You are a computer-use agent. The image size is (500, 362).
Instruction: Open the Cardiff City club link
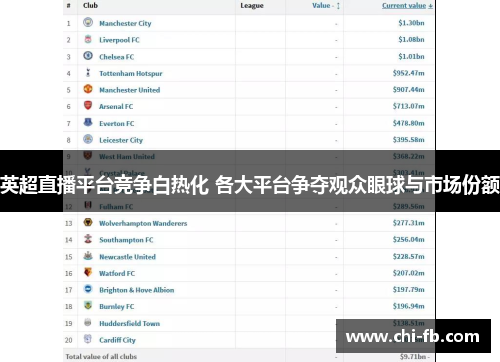117,340
